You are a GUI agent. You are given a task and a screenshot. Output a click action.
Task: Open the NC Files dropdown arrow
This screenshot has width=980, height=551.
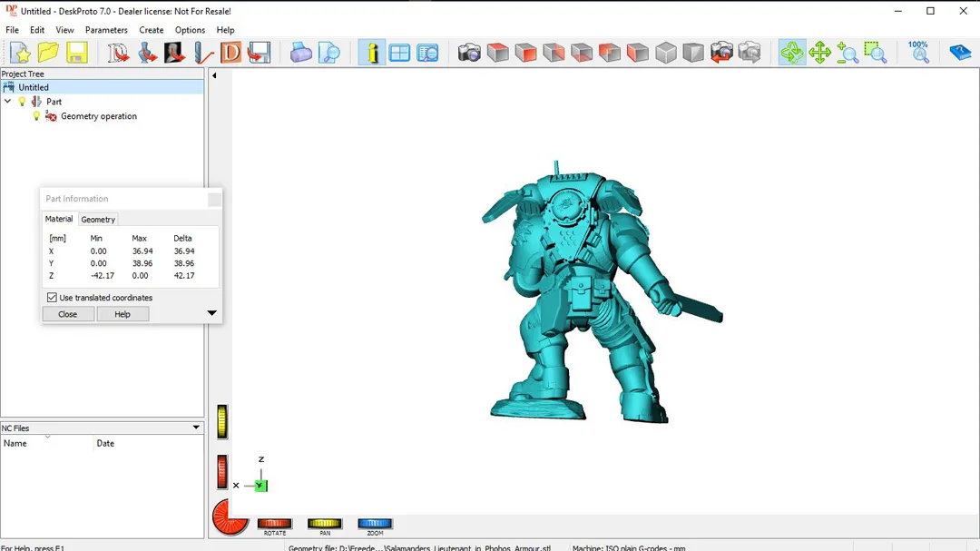[196, 428]
